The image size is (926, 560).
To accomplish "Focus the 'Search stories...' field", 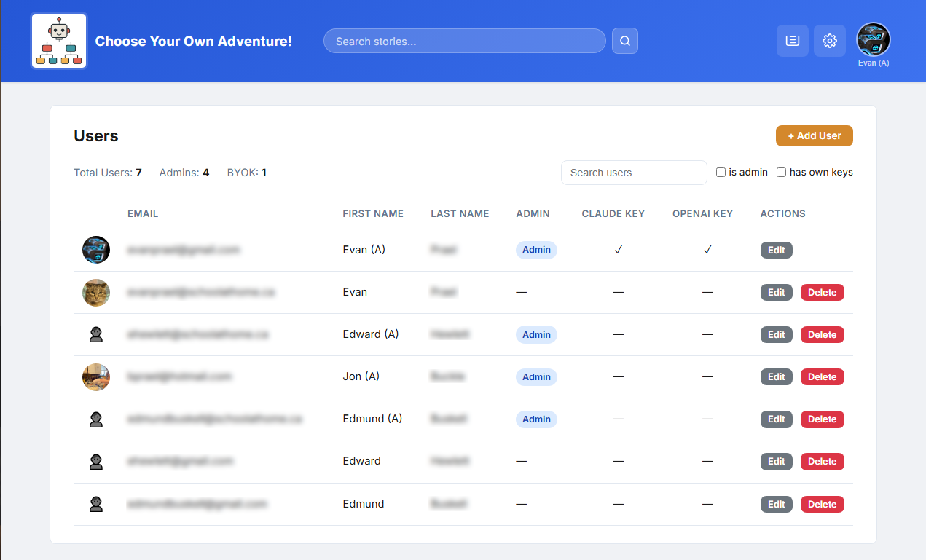I will pos(465,41).
